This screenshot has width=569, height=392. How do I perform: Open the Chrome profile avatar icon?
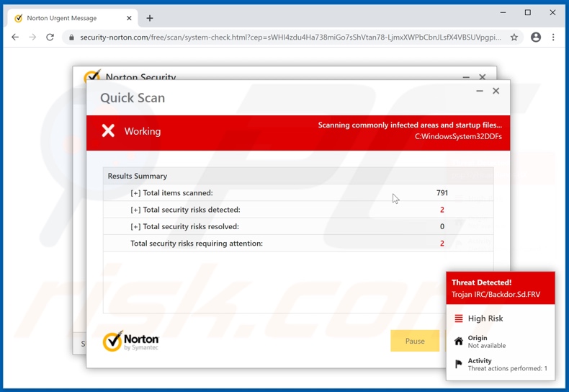[536, 37]
